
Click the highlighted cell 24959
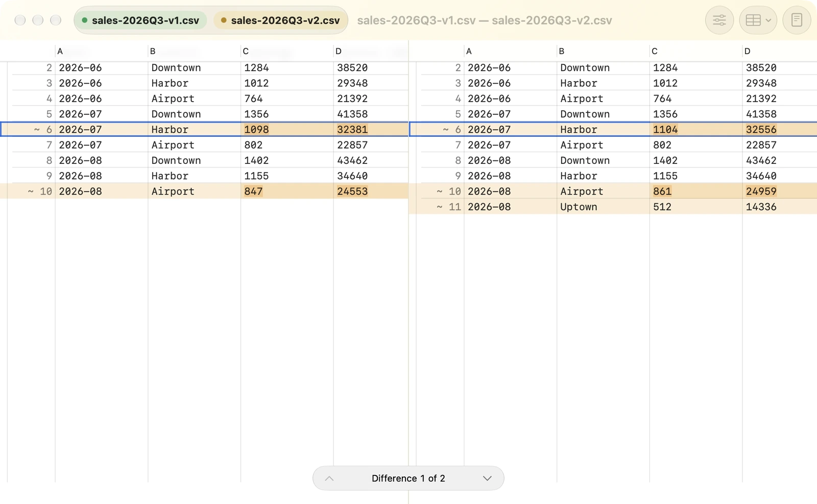(x=761, y=191)
